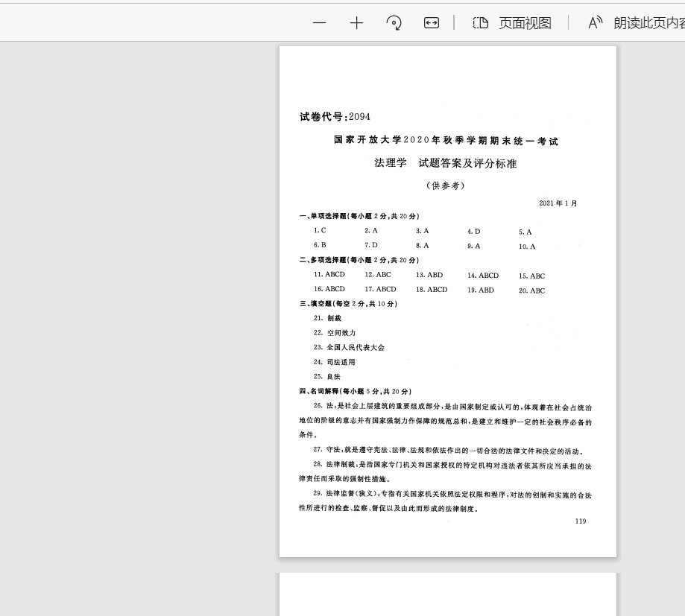Click the zoom in plus icon
Viewport: 685px width, 616px height.
click(356, 22)
